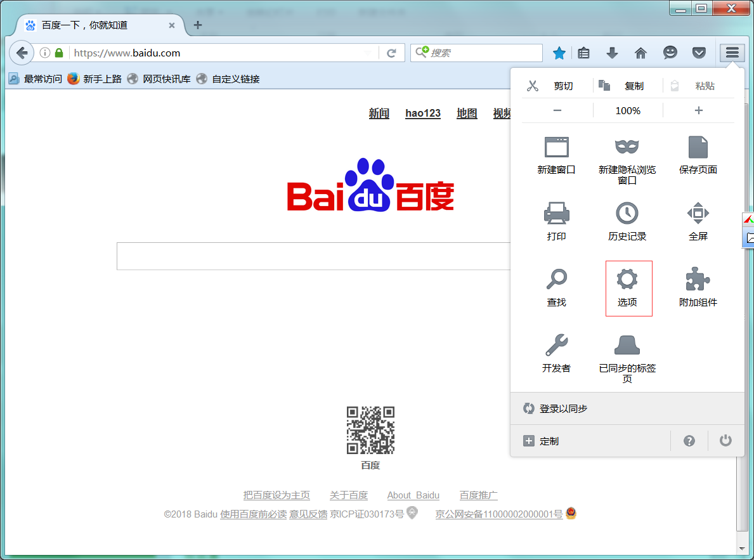Select the 百度一下，你就知道 tab
Image resolution: width=754 pixels, height=560 pixels.
point(96,25)
